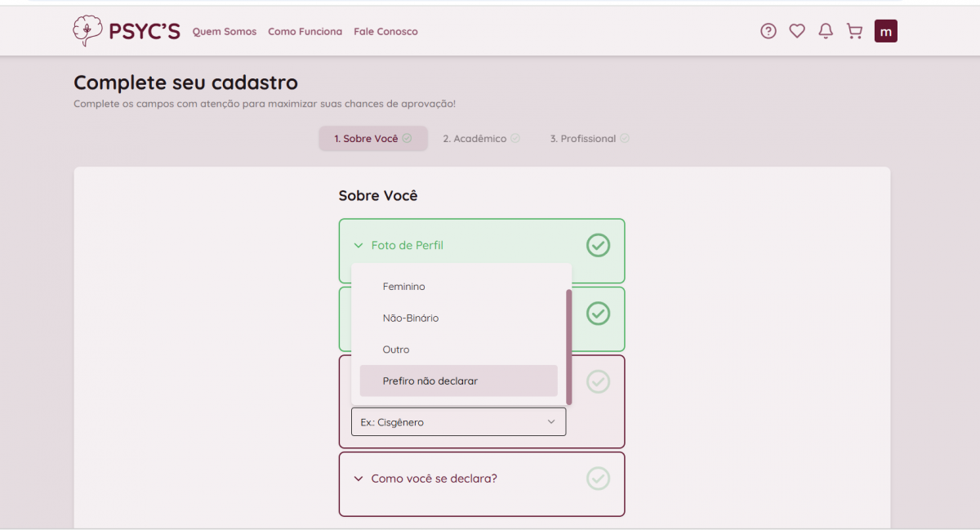Open the shopping cart icon
980x530 pixels.
[x=854, y=32]
